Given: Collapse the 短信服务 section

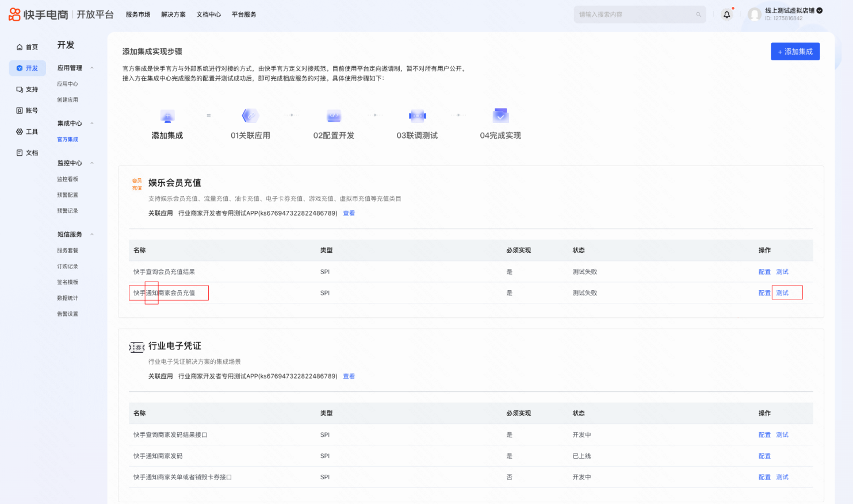Looking at the screenshot, I should coord(92,234).
